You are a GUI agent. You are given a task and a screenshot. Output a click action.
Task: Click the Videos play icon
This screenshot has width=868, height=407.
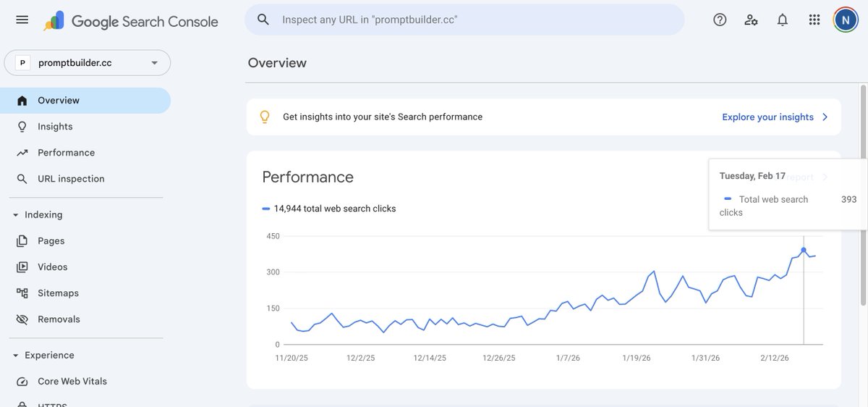[x=22, y=267]
